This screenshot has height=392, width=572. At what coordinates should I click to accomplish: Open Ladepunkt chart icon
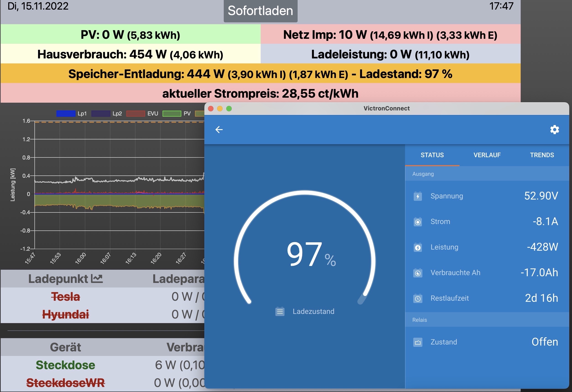tap(97, 279)
